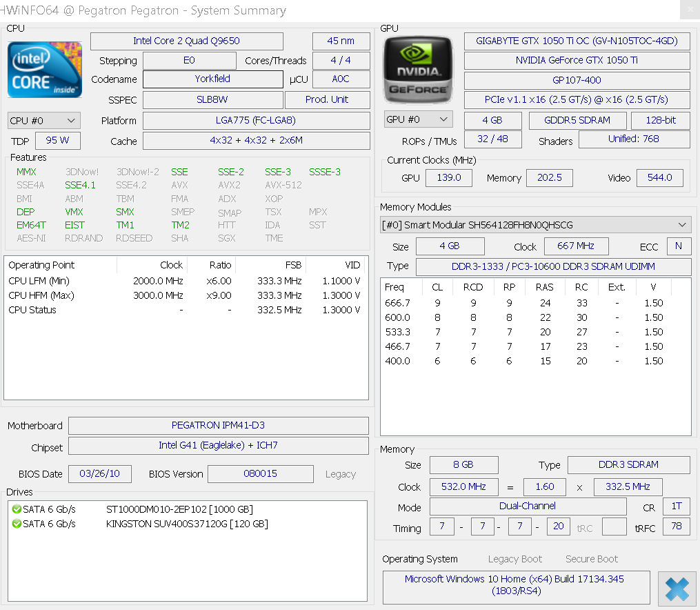Click the Operating Point column header
The image size is (700, 610).
[61, 265]
